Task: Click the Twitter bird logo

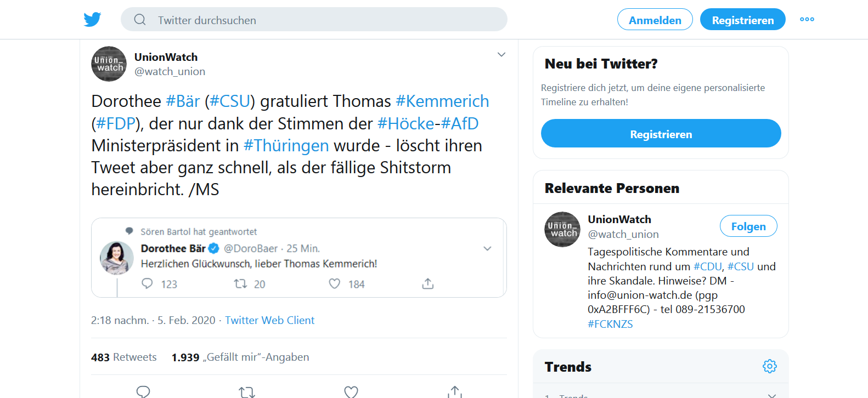Action: (92, 20)
